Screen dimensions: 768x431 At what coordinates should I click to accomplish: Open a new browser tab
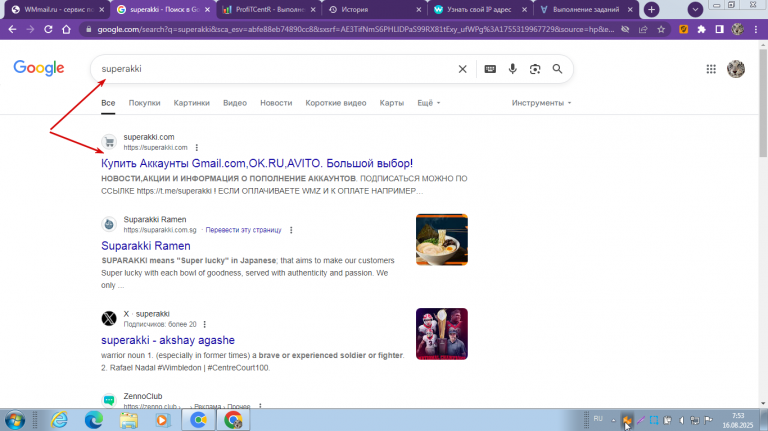[651, 9]
